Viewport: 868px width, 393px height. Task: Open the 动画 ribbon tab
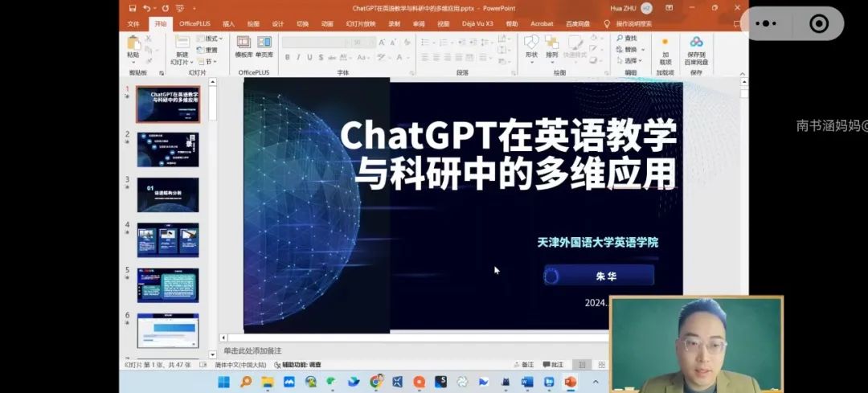[x=327, y=24]
